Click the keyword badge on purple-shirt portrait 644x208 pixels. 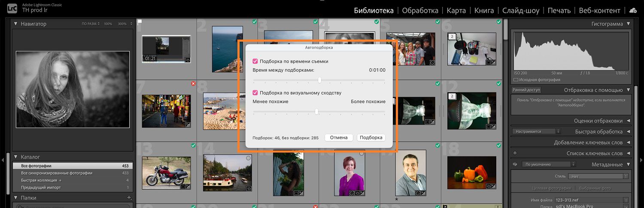point(352,193)
